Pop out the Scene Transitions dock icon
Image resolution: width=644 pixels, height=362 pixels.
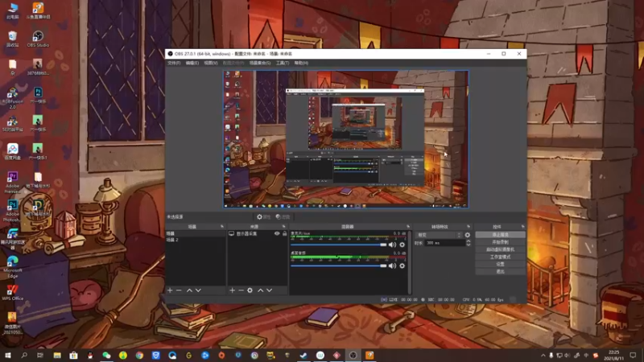click(469, 227)
